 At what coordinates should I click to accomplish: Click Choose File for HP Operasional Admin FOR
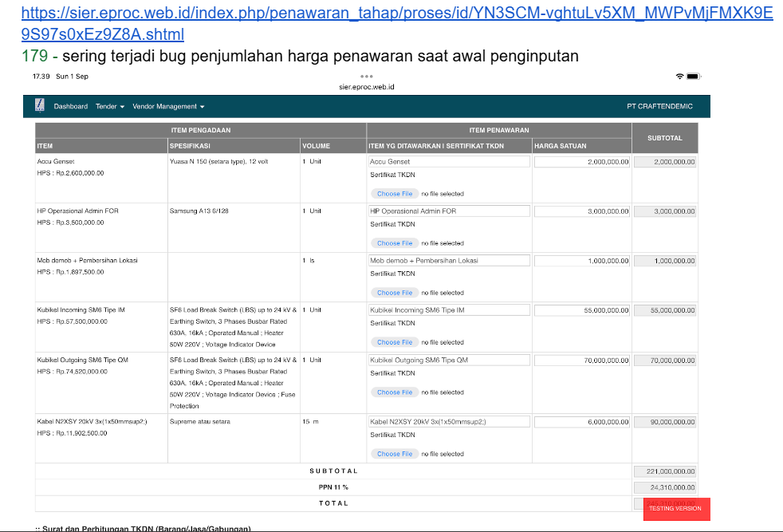point(395,243)
